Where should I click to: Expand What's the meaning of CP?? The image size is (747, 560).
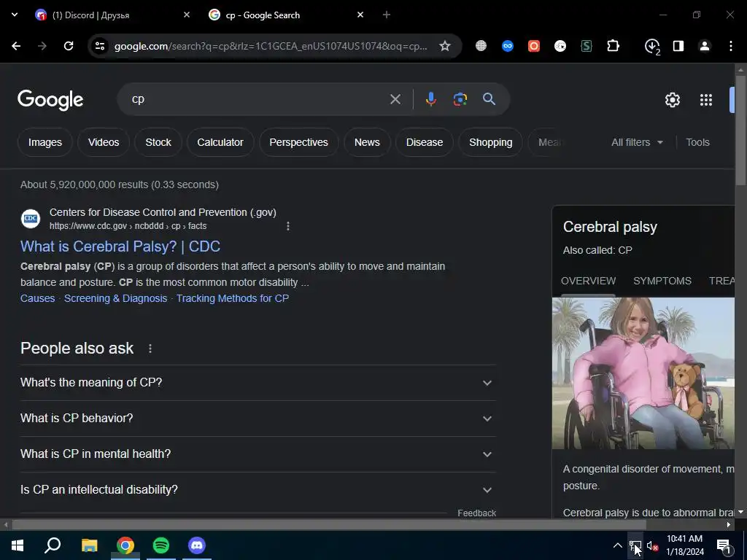pyautogui.click(x=258, y=382)
